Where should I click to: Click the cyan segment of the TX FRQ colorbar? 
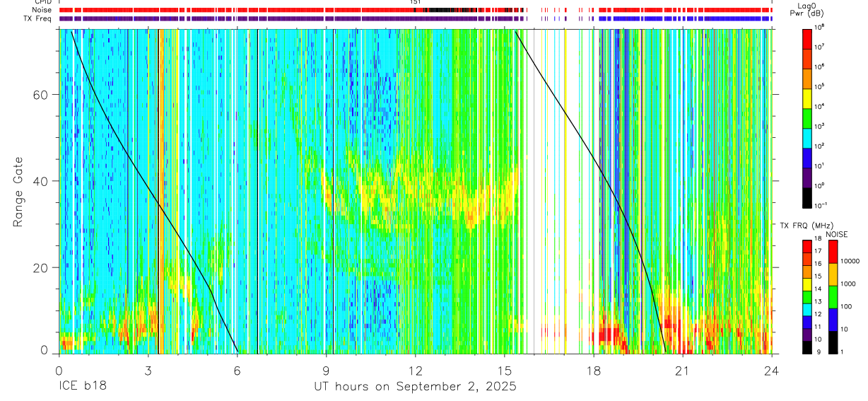(x=807, y=310)
